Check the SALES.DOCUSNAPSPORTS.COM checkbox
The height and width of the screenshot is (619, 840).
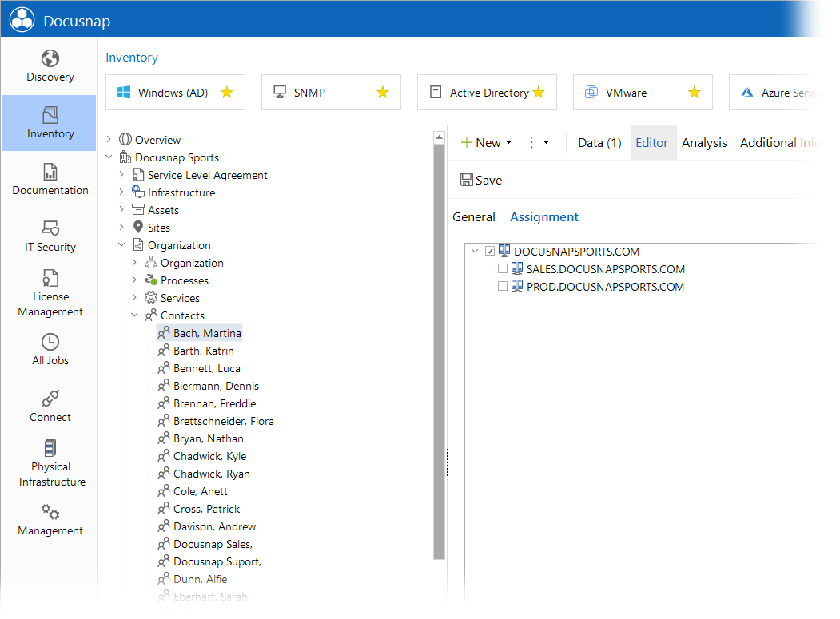click(503, 268)
